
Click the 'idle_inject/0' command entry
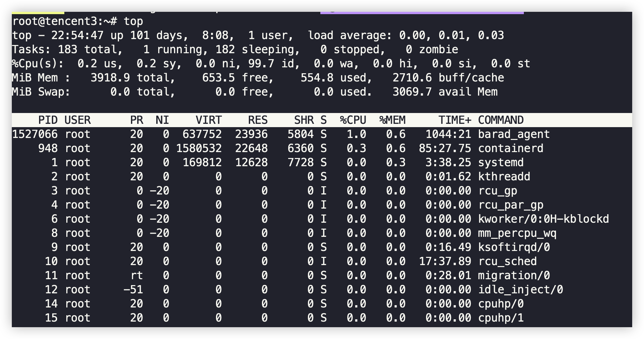tap(521, 290)
